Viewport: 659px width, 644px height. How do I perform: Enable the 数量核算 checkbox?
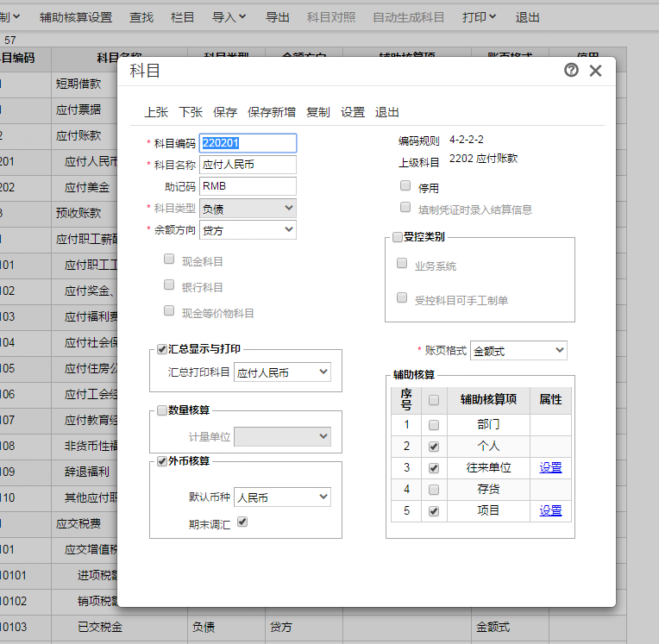click(x=162, y=410)
